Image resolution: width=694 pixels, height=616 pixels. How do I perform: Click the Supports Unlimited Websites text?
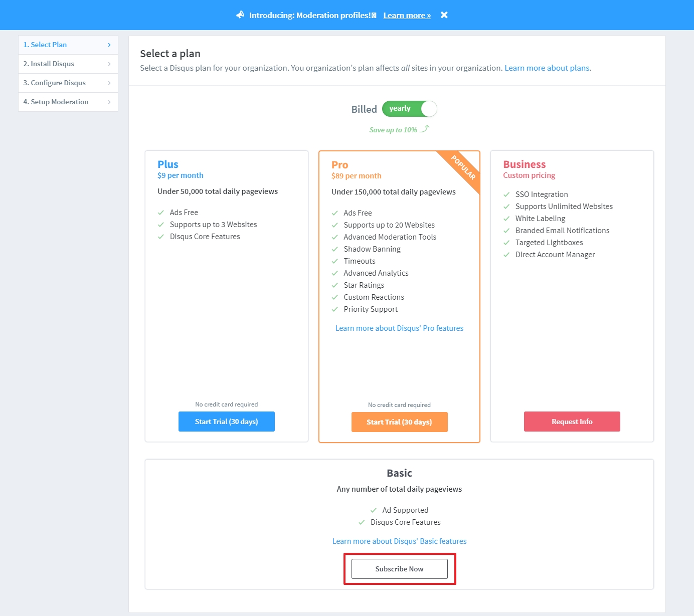(564, 207)
